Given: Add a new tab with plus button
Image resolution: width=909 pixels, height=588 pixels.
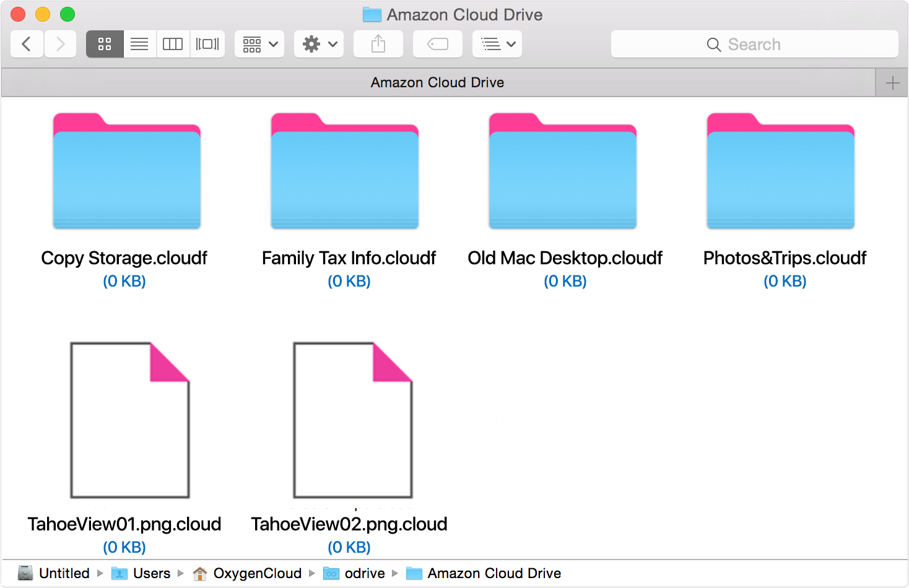Looking at the screenshot, I should (x=892, y=83).
